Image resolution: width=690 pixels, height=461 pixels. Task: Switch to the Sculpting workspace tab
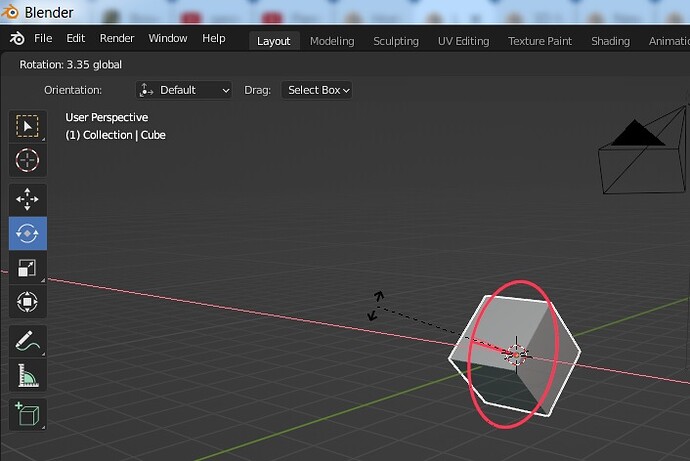(396, 41)
